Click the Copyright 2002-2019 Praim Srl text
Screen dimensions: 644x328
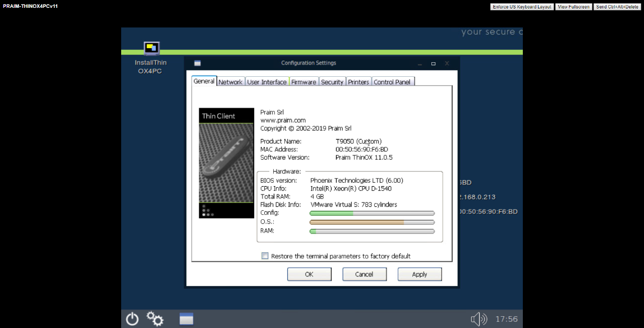(306, 128)
